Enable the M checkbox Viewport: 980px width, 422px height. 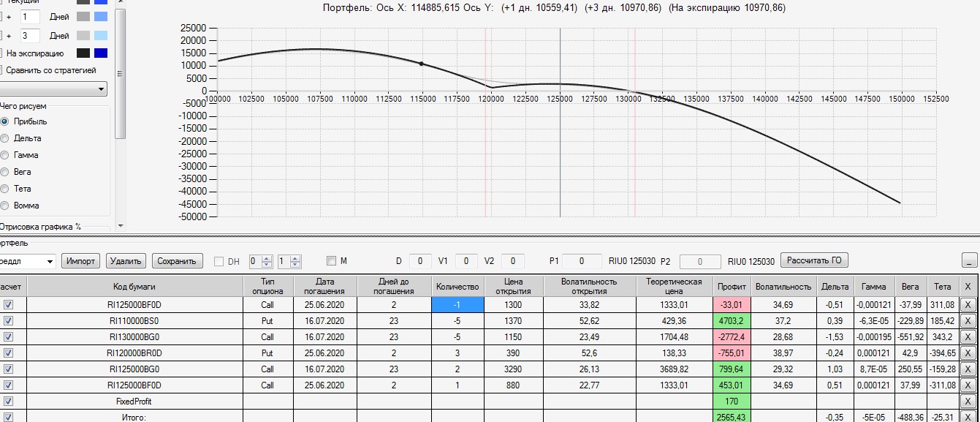331,261
